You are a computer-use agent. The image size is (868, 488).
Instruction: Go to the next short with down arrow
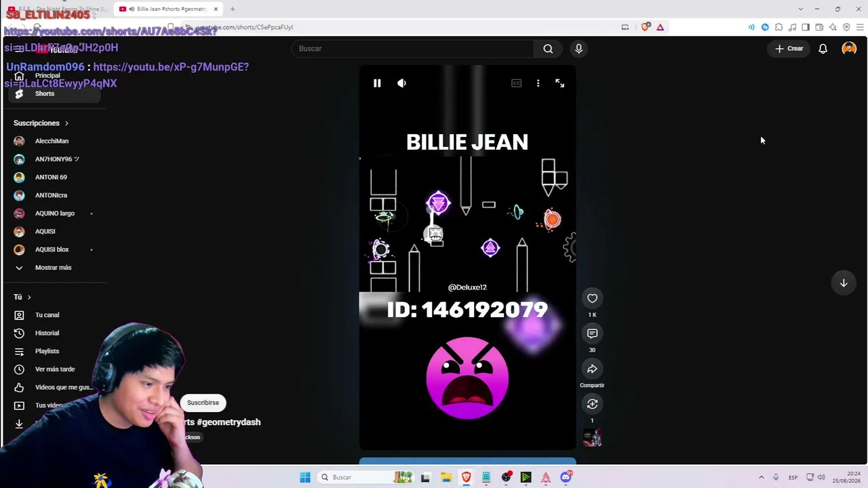tap(844, 283)
